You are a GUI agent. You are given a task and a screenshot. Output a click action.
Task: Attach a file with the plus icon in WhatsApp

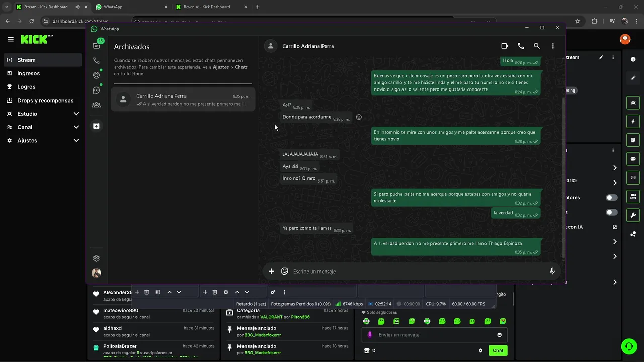pos(271,271)
